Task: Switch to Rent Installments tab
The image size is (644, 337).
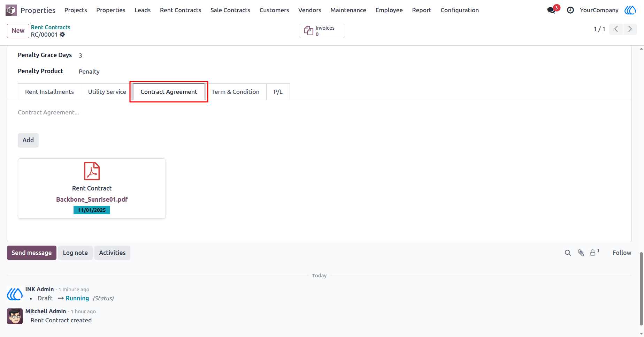Action: (49, 92)
